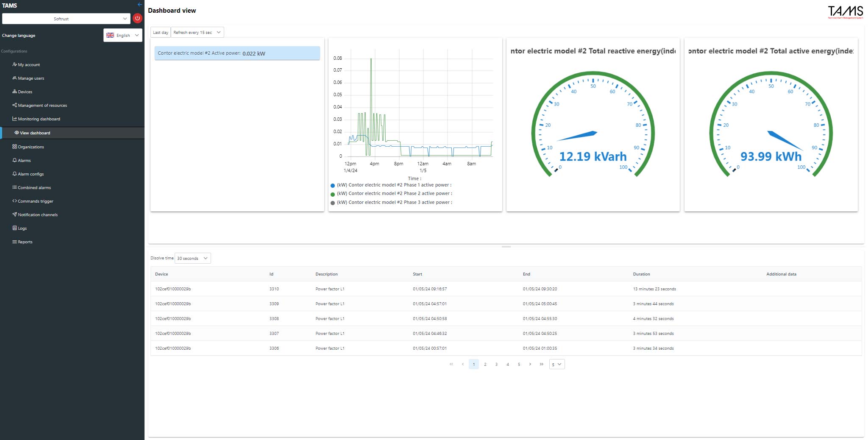The height and width of the screenshot is (440, 868).
Task: Click the Reports lines icon
Action: click(x=14, y=242)
